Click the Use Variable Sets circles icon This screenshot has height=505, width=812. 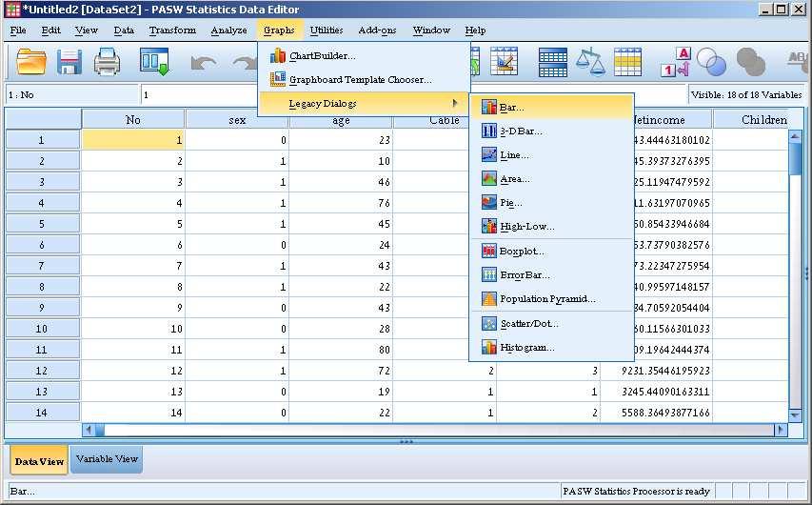click(x=711, y=62)
